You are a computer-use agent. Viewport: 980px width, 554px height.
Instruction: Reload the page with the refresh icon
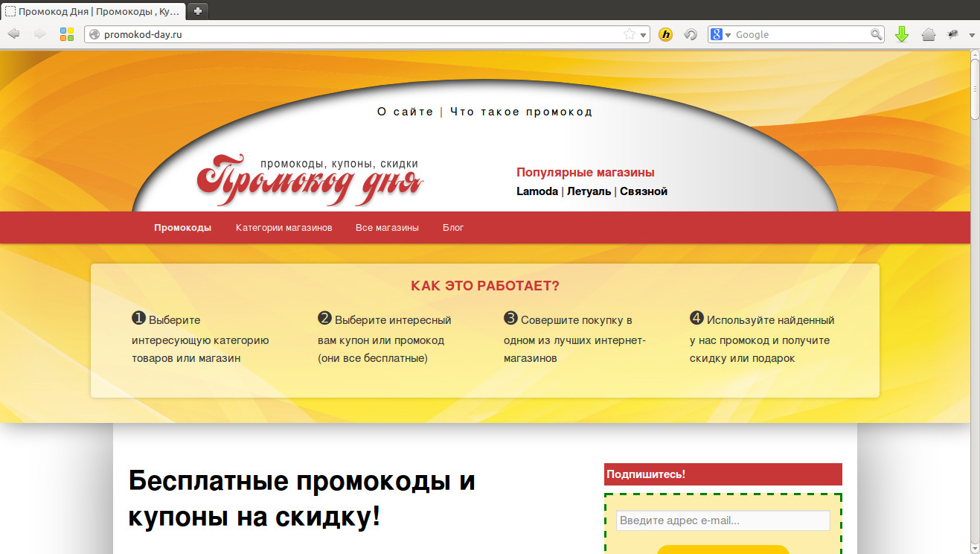[x=691, y=34]
